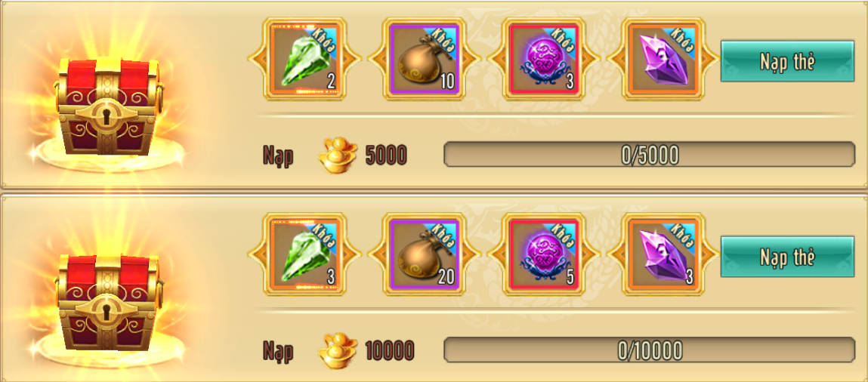
Task: Click the 0/5000 progress bar
Action: pyautogui.click(x=650, y=154)
